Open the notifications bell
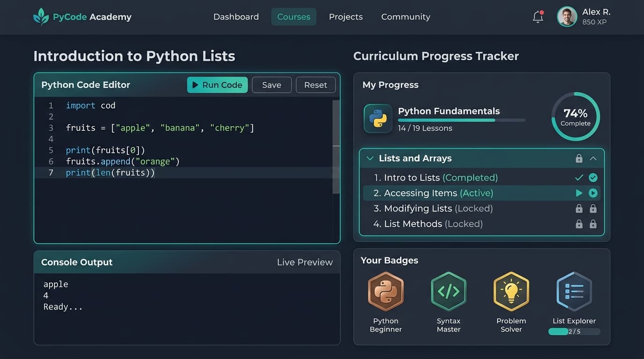 tap(538, 17)
